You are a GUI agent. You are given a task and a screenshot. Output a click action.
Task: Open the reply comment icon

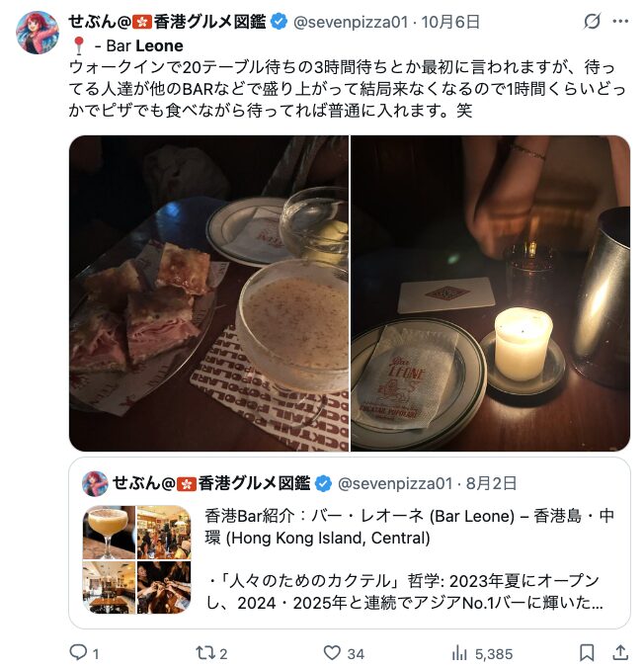pos(79,653)
